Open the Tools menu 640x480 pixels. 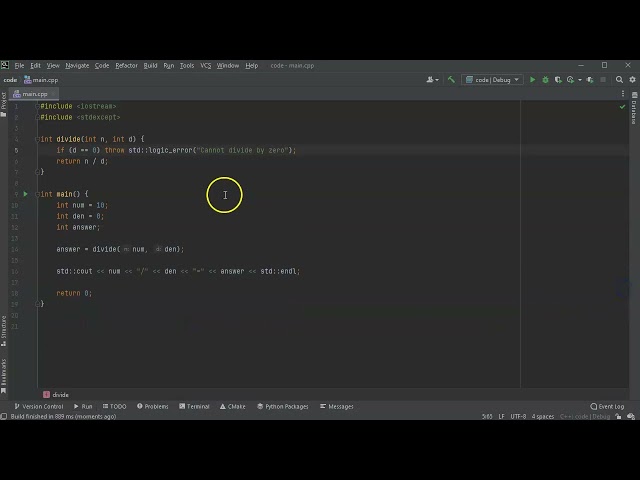click(187, 65)
